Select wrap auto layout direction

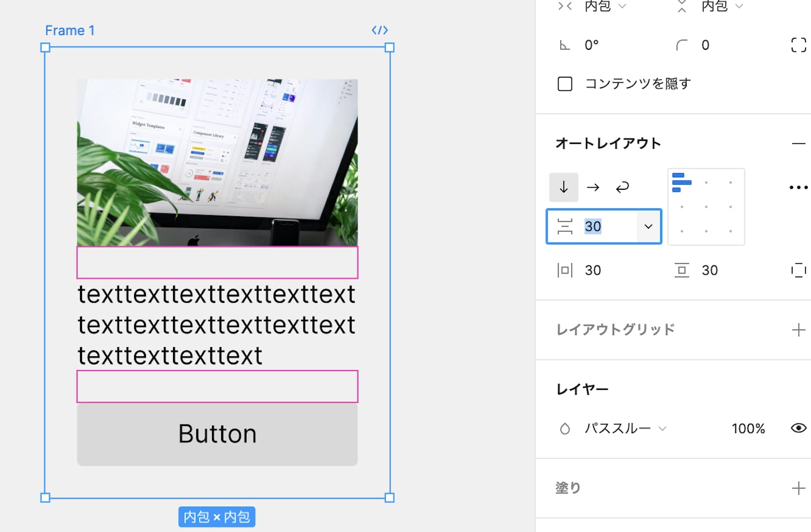coord(622,187)
